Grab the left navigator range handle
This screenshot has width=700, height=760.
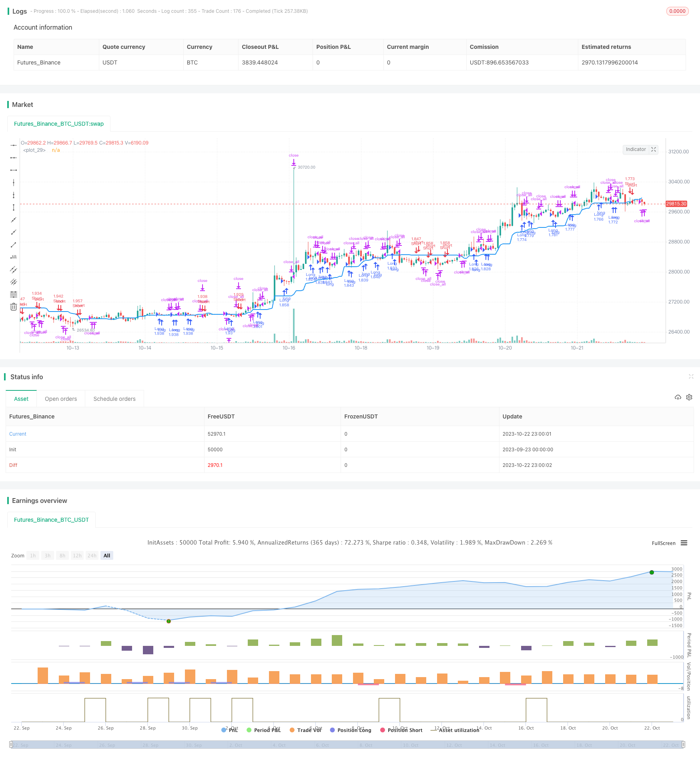click(11, 745)
